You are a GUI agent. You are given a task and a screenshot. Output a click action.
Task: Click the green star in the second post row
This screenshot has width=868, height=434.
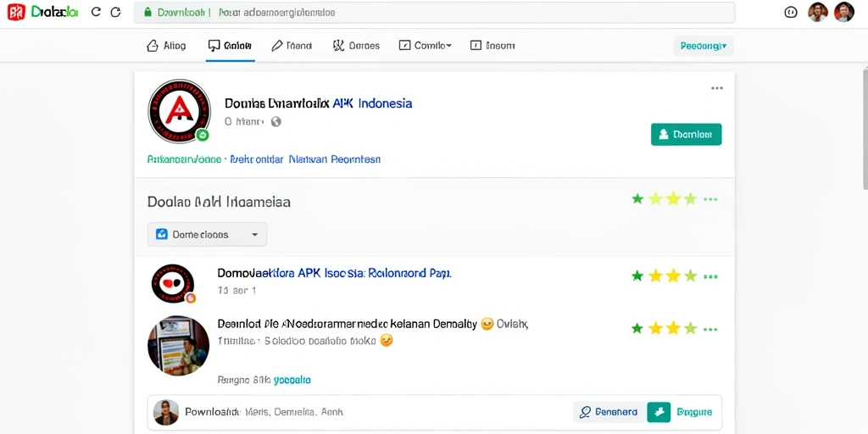(x=637, y=329)
